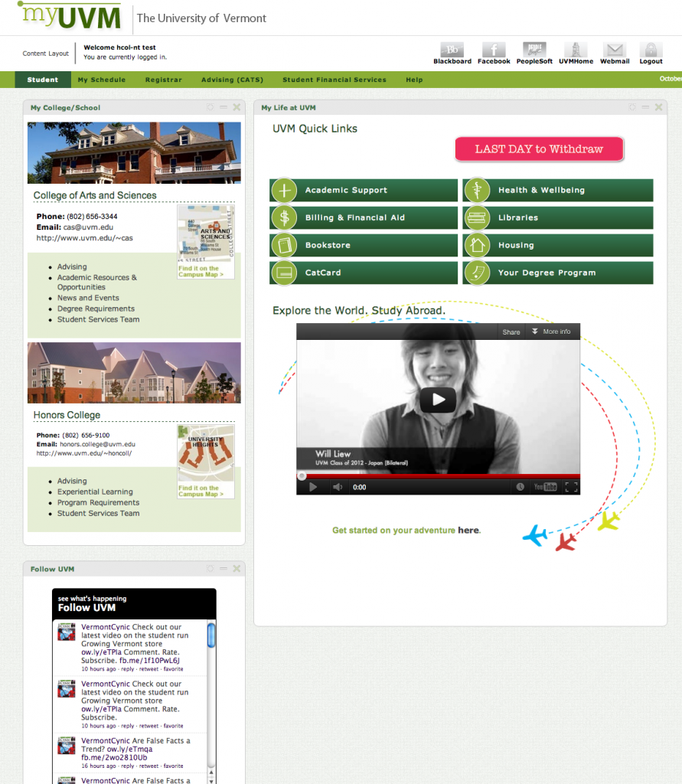Open Billing & Financial Aid quick link
The width and height of the screenshot is (682, 784).
364,217
